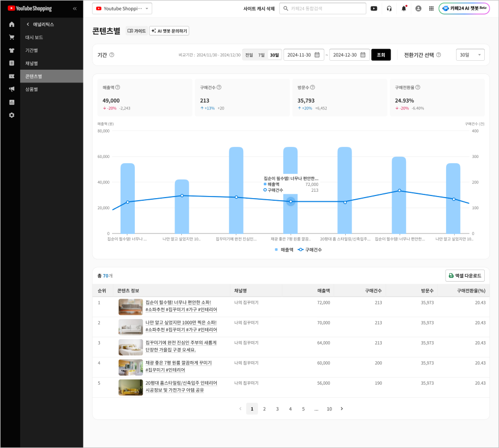Open the settings gear icon in the sidebar

[12, 115]
